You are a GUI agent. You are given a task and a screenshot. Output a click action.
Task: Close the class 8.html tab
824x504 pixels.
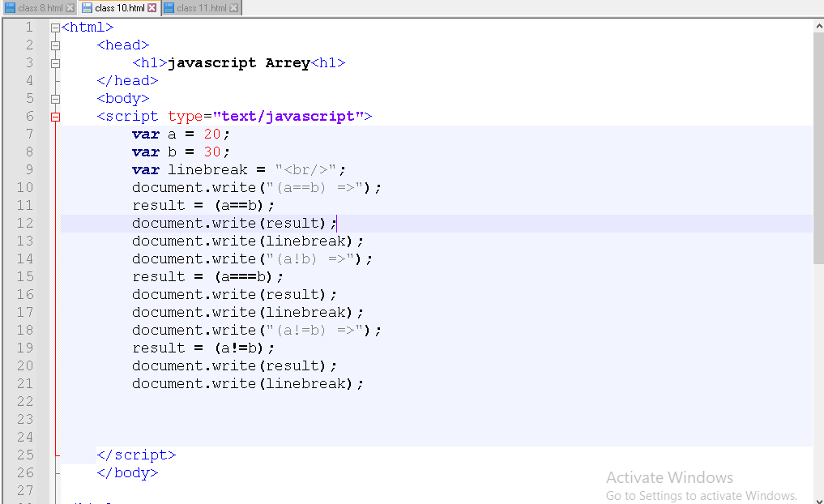tap(70, 8)
